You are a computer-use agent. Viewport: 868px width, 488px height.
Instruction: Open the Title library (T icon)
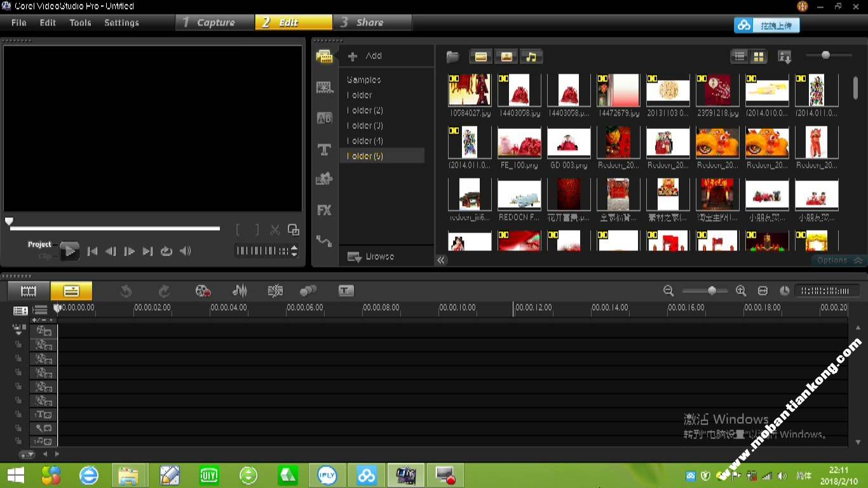325,149
